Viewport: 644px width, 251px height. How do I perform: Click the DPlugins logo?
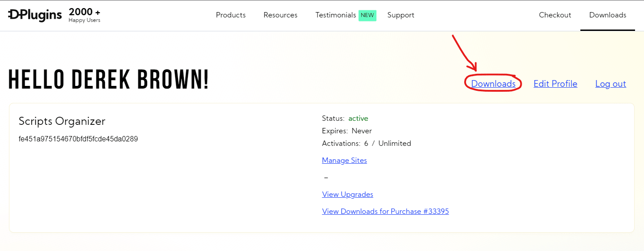[x=35, y=15]
